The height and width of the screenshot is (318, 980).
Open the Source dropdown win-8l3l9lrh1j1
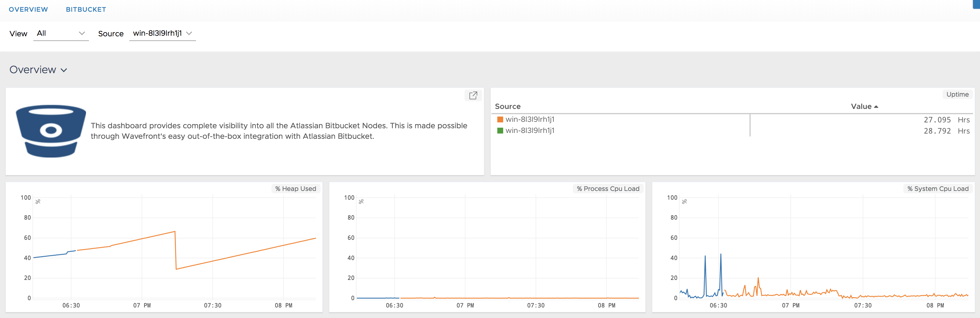tap(162, 33)
